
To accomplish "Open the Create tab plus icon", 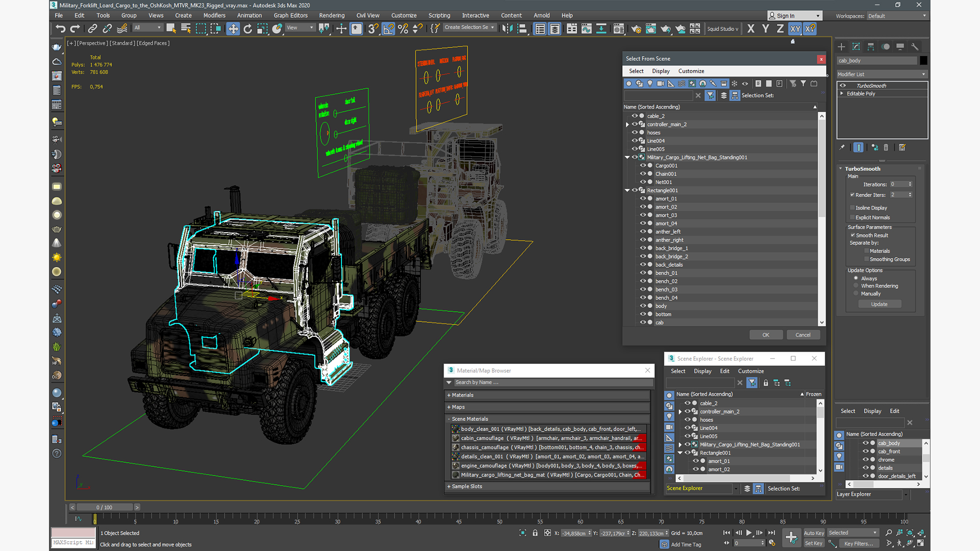I will tap(841, 46).
